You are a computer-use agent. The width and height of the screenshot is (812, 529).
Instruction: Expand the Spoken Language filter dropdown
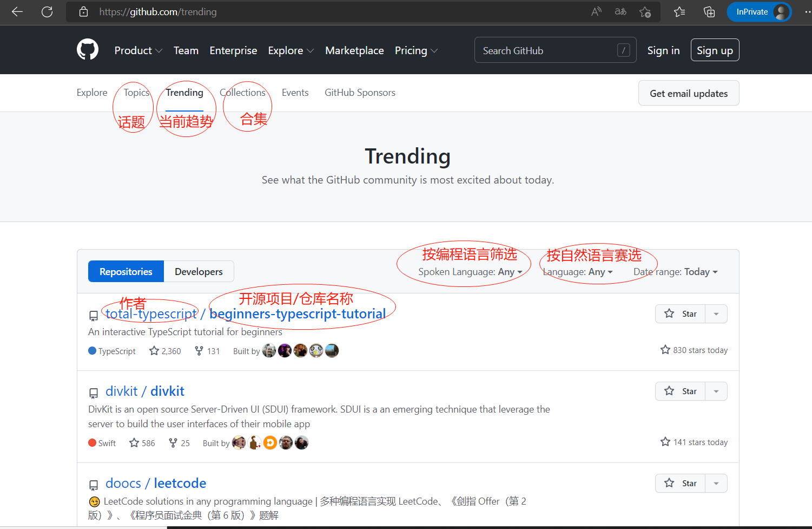click(x=470, y=272)
